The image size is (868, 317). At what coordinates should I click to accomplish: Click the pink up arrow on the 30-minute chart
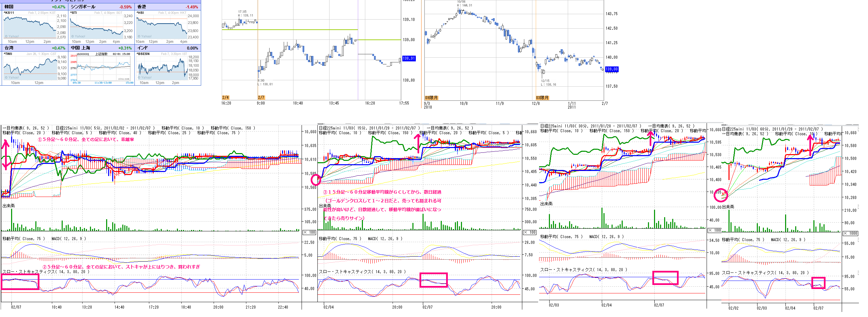tap(651, 139)
